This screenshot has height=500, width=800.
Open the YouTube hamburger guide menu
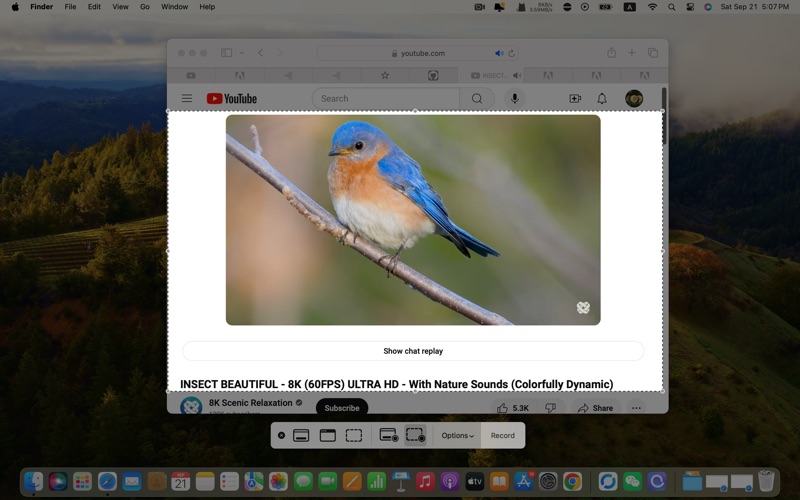(x=187, y=98)
